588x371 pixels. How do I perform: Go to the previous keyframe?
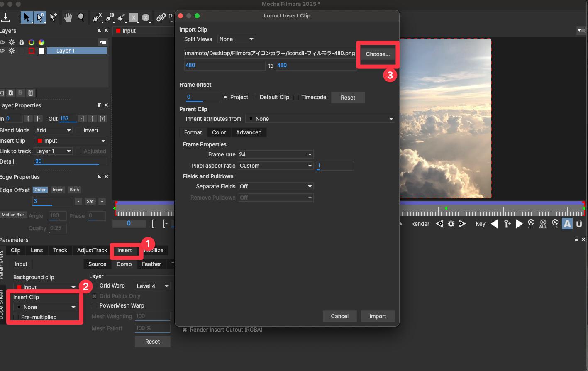[495, 224]
